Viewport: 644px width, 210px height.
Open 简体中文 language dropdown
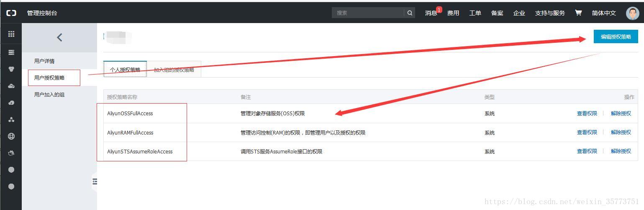604,13
